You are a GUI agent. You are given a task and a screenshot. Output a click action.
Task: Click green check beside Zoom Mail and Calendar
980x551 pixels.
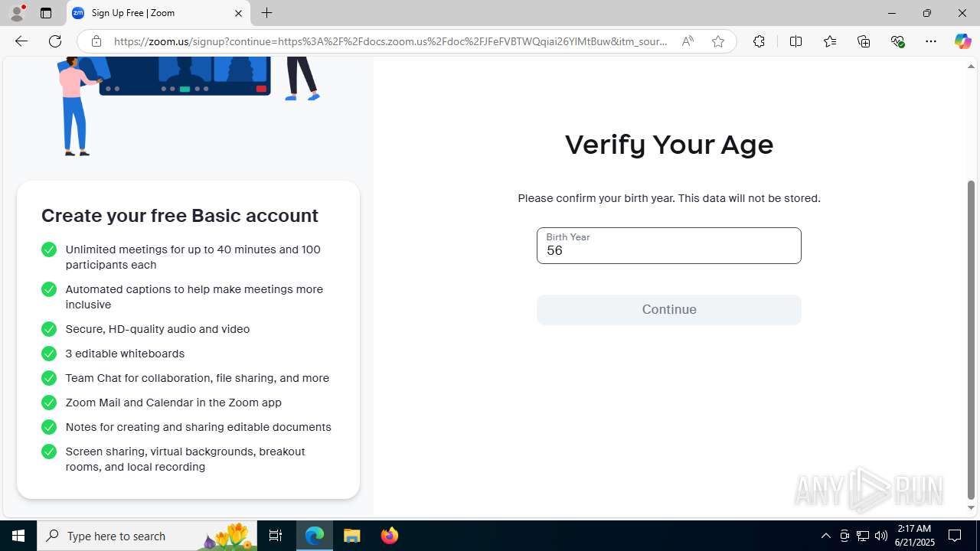pyautogui.click(x=49, y=403)
